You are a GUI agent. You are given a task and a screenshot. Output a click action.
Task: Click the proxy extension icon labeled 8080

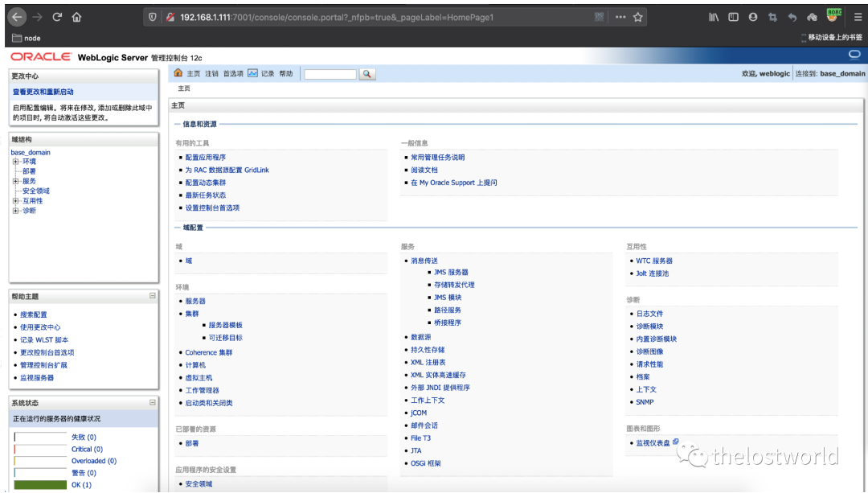[x=833, y=15]
